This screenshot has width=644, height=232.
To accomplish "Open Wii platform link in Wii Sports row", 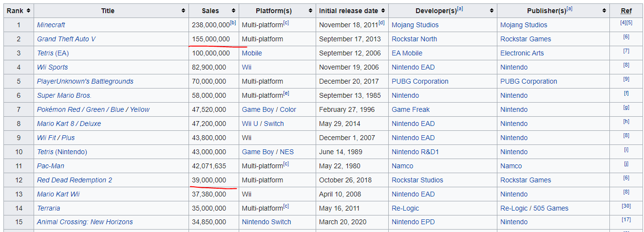I will (247, 67).
